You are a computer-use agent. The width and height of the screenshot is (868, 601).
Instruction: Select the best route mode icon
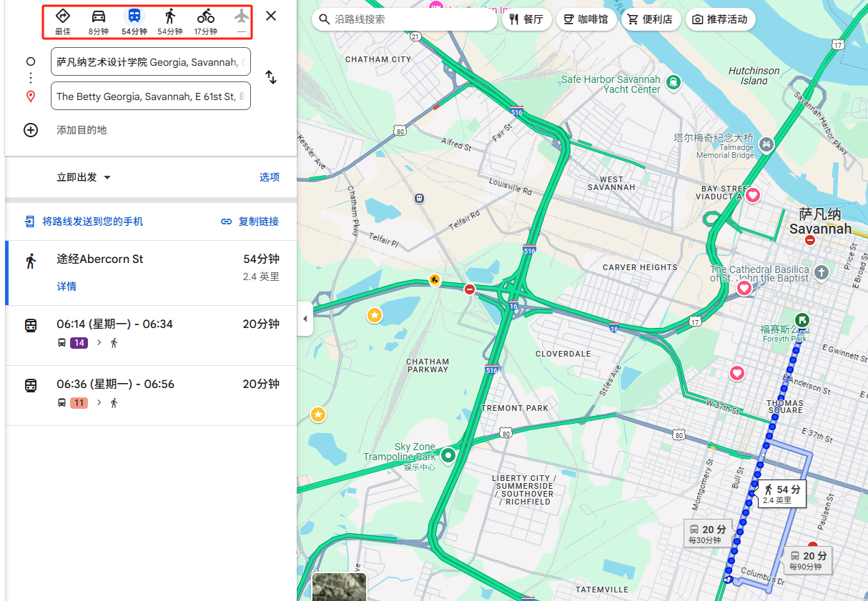point(63,16)
